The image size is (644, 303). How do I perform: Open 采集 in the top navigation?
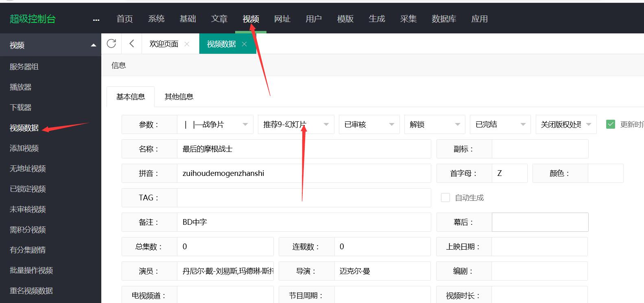[408, 19]
